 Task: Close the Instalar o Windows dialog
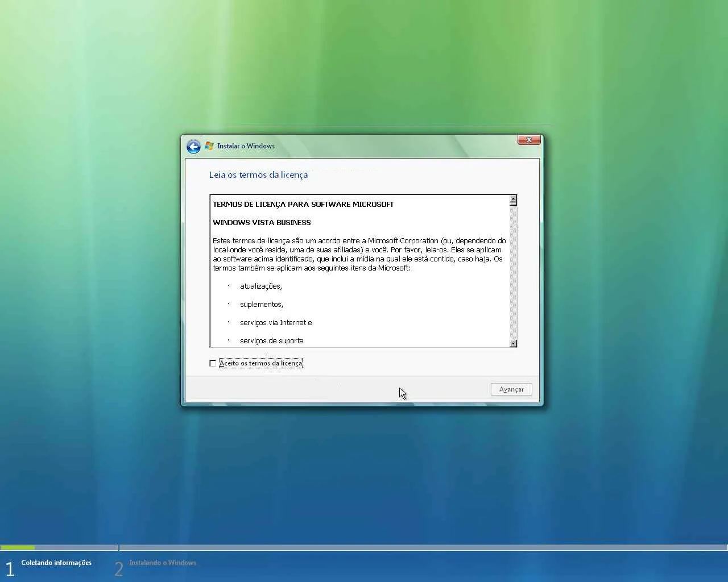529,140
